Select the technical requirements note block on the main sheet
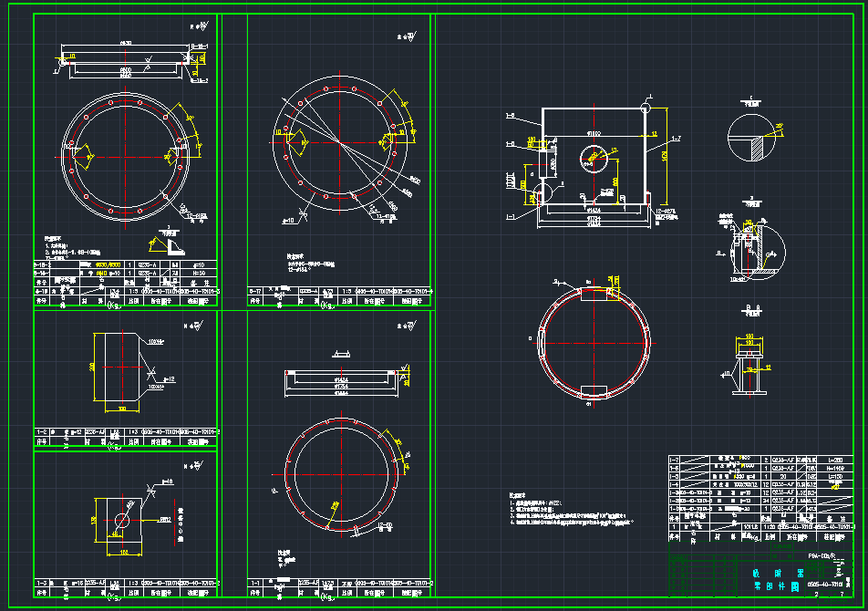This screenshot has height=611, width=868. point(571,509)
